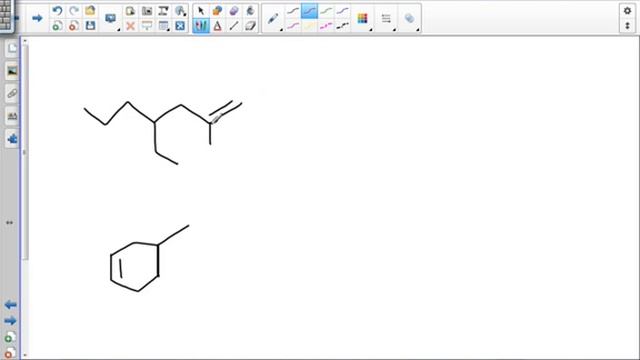Open the Properties tab
The height and width of the screenshot is (360, 640).
coord(12,116)
